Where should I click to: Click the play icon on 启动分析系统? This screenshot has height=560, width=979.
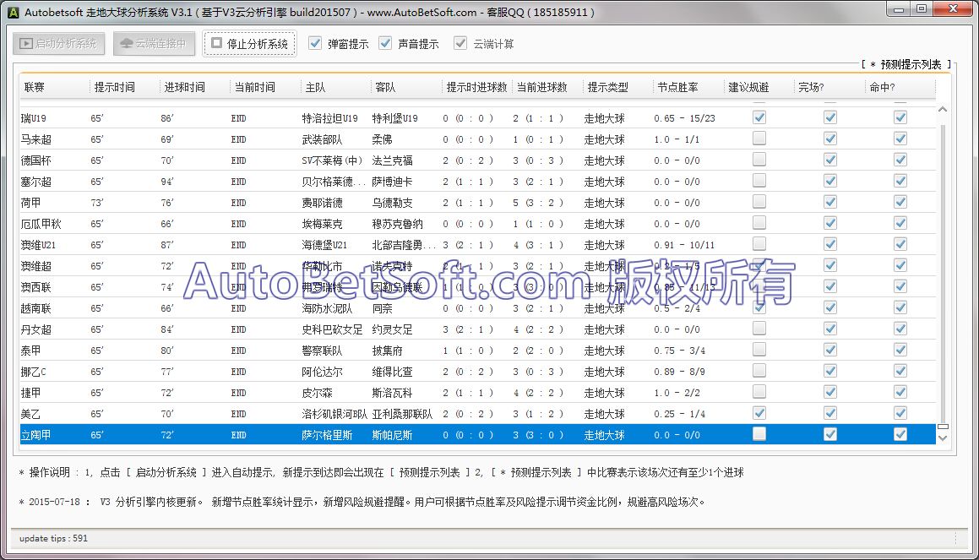pos(26,43)
